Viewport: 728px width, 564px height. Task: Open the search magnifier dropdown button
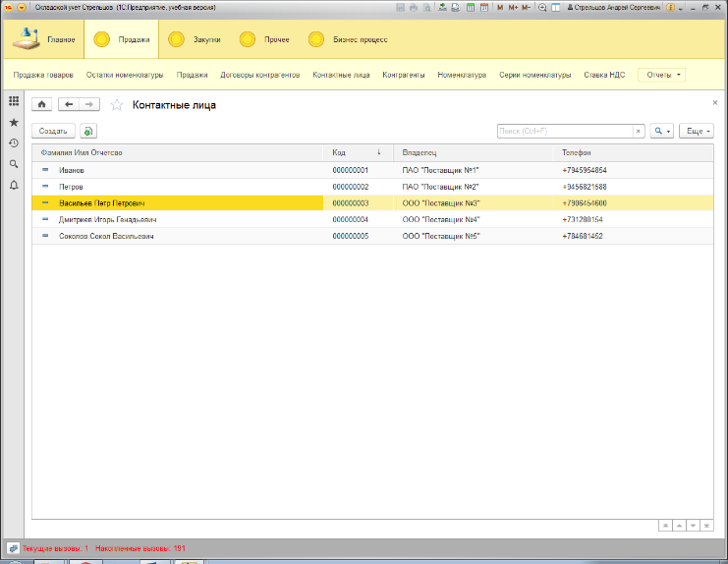(661, 131)
